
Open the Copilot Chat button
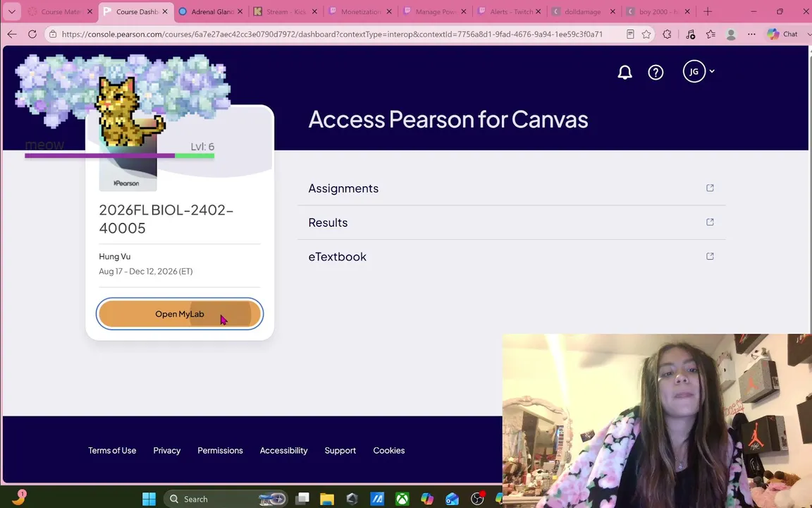point(782,34)
